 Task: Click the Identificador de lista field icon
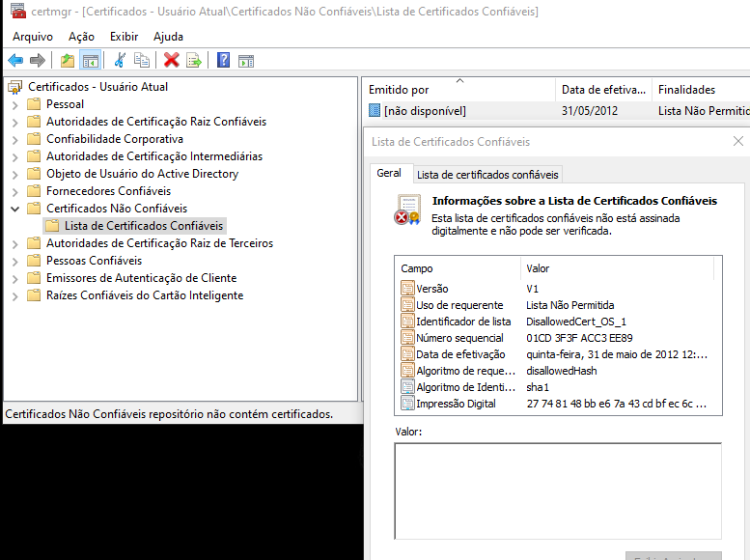407,322
